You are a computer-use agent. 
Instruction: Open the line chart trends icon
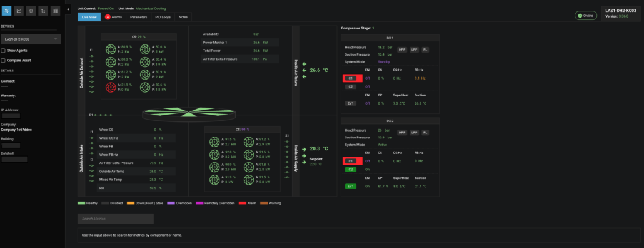click(19, 11)
